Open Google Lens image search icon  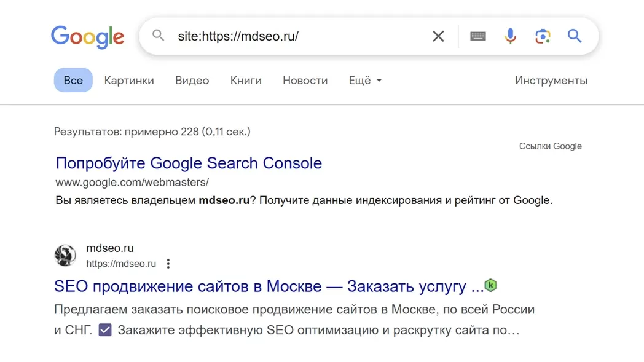point(543,36)
